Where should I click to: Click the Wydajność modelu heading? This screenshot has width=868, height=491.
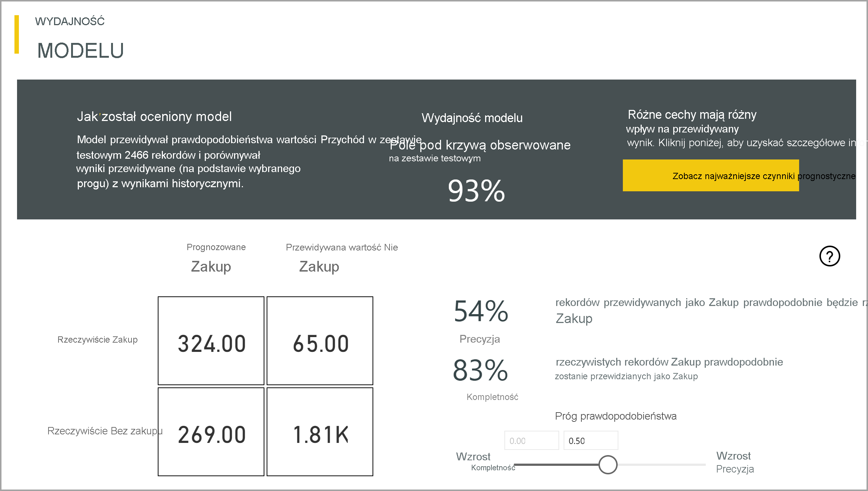tap(472, 118)
